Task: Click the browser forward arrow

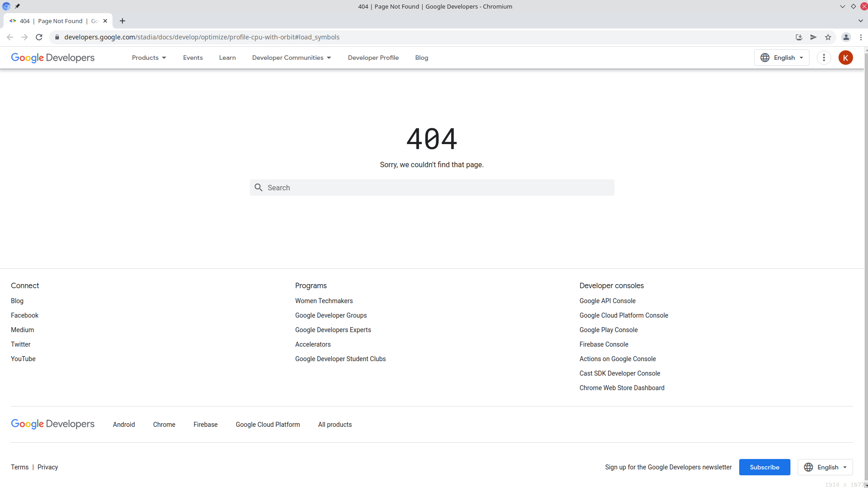Action: coord(24,37)
